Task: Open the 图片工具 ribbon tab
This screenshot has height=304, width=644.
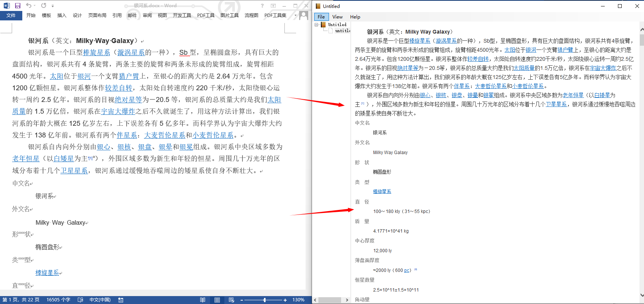Action: [229, 15]
